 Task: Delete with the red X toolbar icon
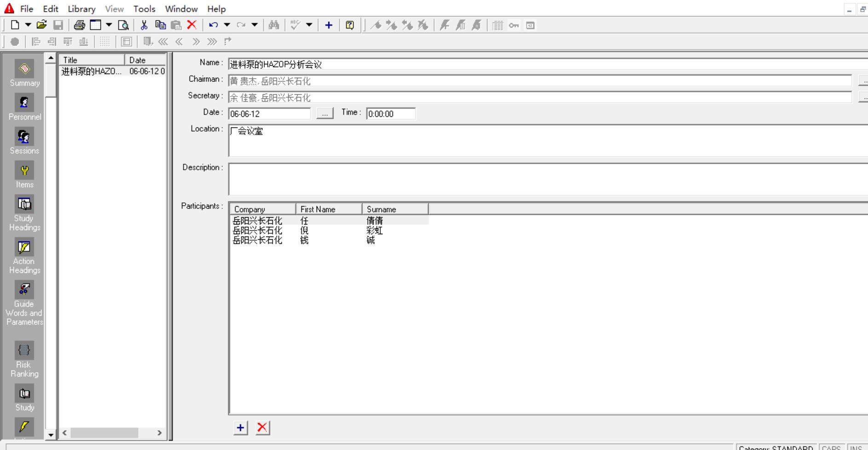(192, 25)
